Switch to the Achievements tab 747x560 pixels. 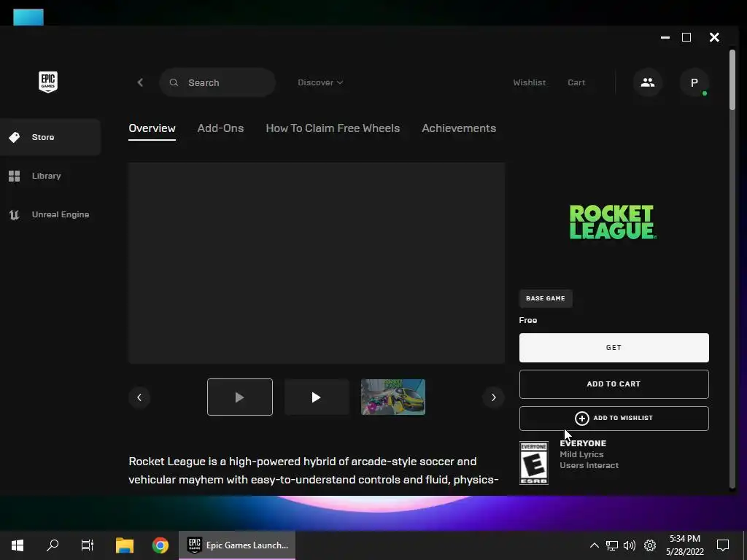pos(459,128)
